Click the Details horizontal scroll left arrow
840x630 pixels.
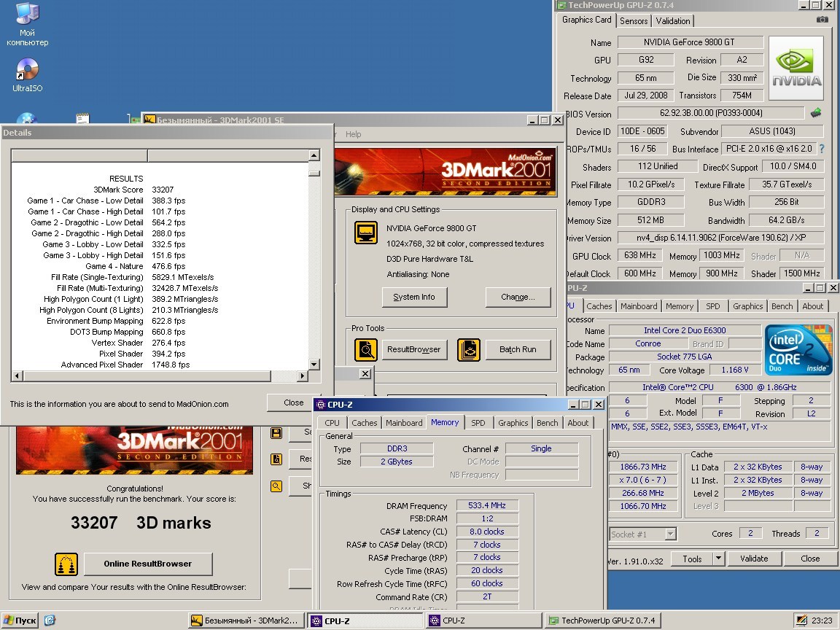pos(17,376)
